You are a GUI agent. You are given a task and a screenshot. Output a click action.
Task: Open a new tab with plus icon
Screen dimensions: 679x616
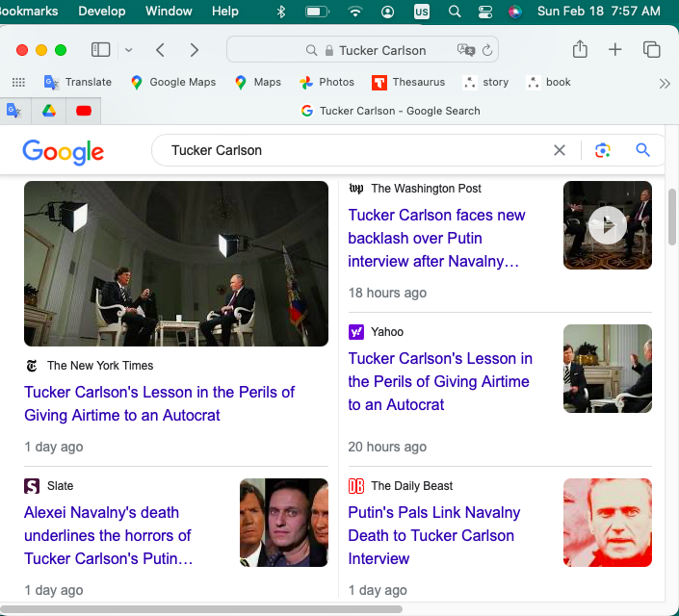pos(615,50)
